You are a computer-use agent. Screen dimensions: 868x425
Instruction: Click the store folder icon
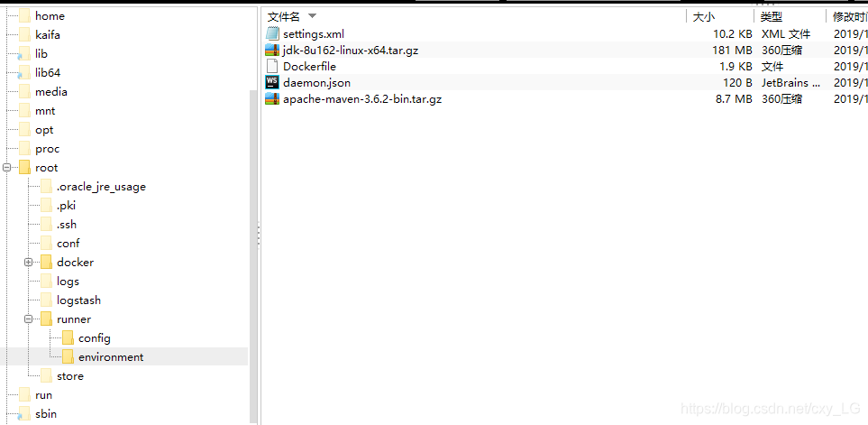[x=46, y=375]
